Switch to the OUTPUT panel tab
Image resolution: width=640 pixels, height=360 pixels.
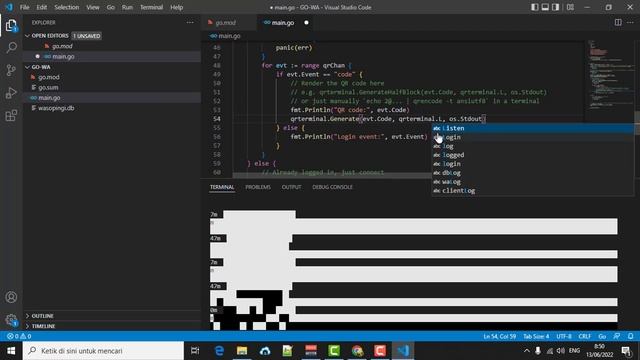[291, 187]
